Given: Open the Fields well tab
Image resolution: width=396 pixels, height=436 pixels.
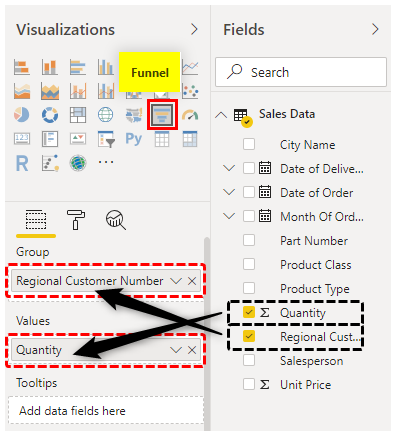Looking at the screenshot, I should tap(36, 220).
